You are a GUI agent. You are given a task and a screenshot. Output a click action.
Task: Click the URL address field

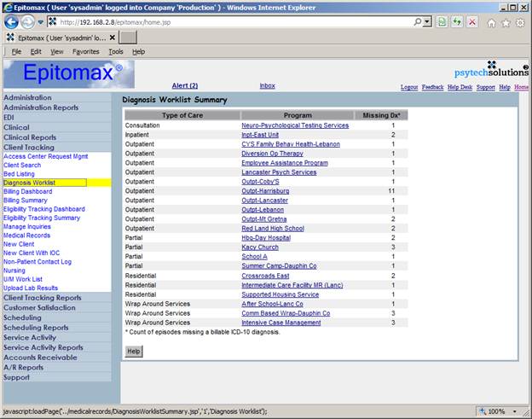pos(239,21)
